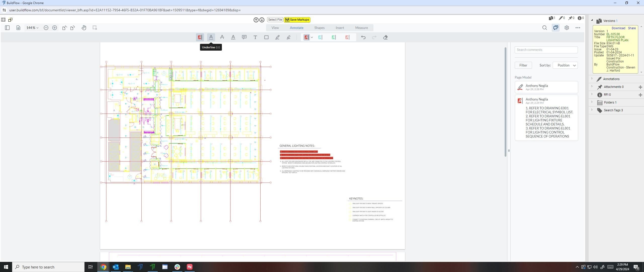
Task: Click the Download link under Versions
Action: [618, 28]
